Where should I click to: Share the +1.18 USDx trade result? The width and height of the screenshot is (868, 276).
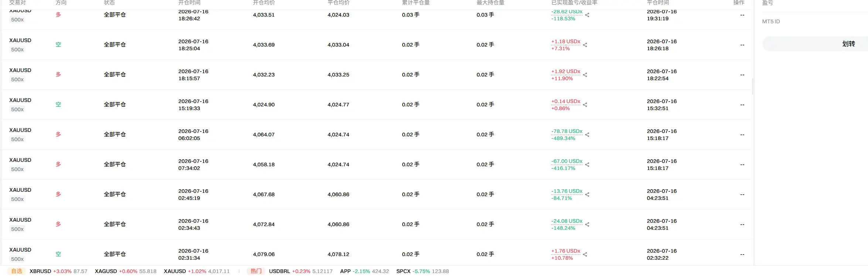point(585,45)
